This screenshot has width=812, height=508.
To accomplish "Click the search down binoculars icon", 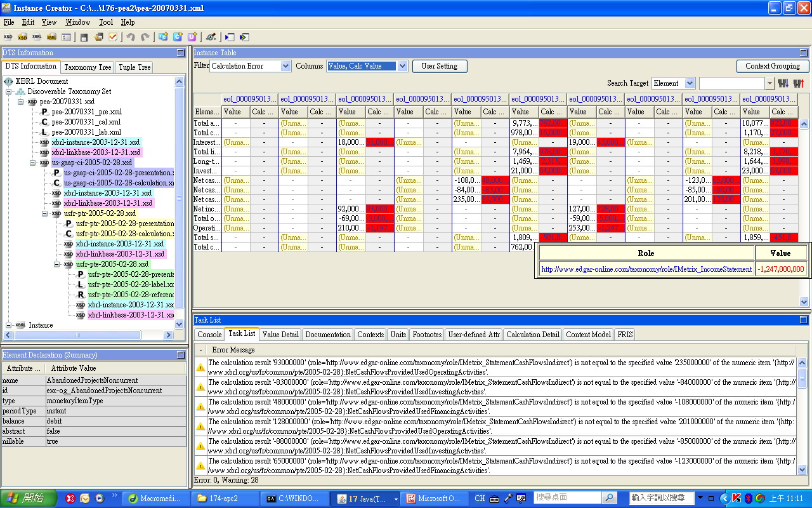I will [x=783, y=83].
